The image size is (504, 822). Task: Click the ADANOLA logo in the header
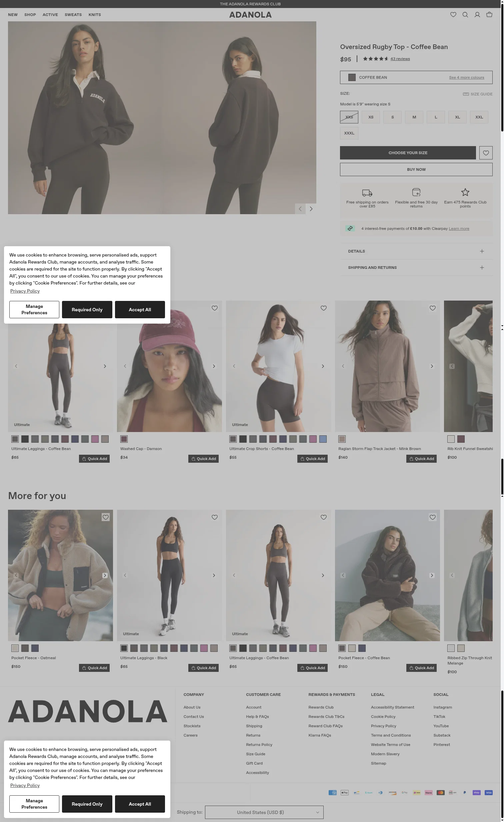point(250,15)
